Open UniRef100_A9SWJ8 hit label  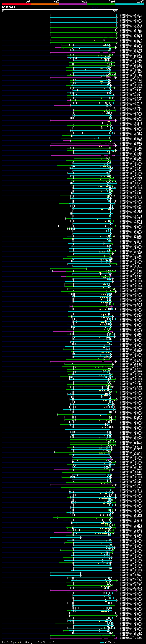pyautogui.click(x=131, y=105)
